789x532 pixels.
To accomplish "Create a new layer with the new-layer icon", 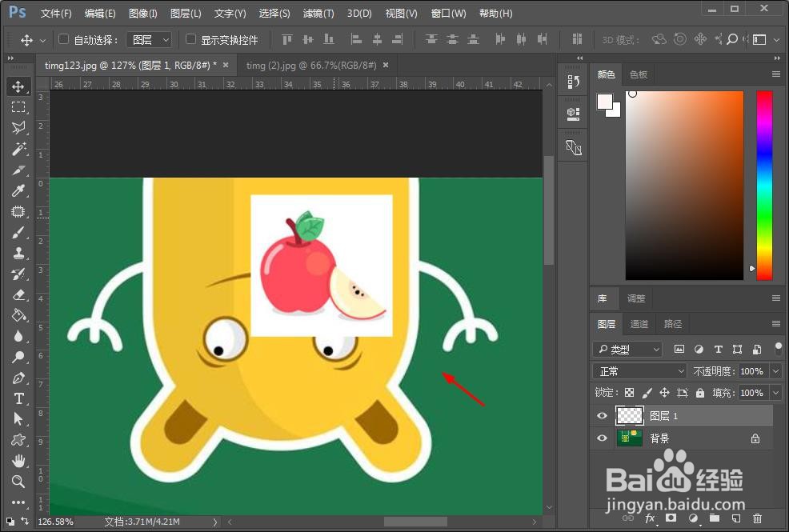I will (735, 518).
